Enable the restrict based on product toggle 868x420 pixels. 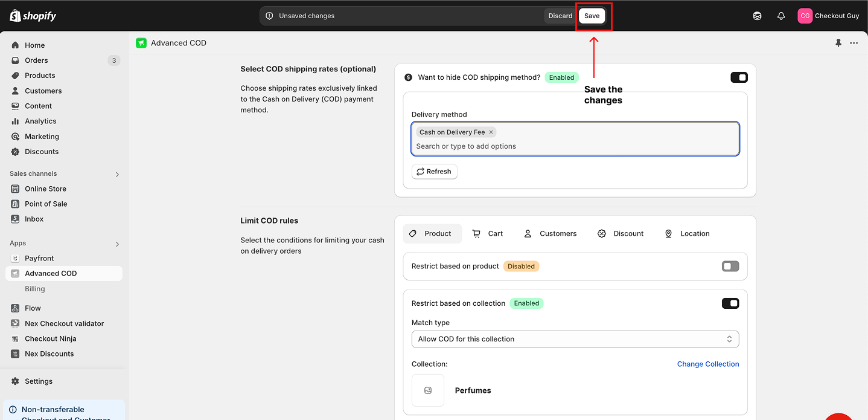730,267
